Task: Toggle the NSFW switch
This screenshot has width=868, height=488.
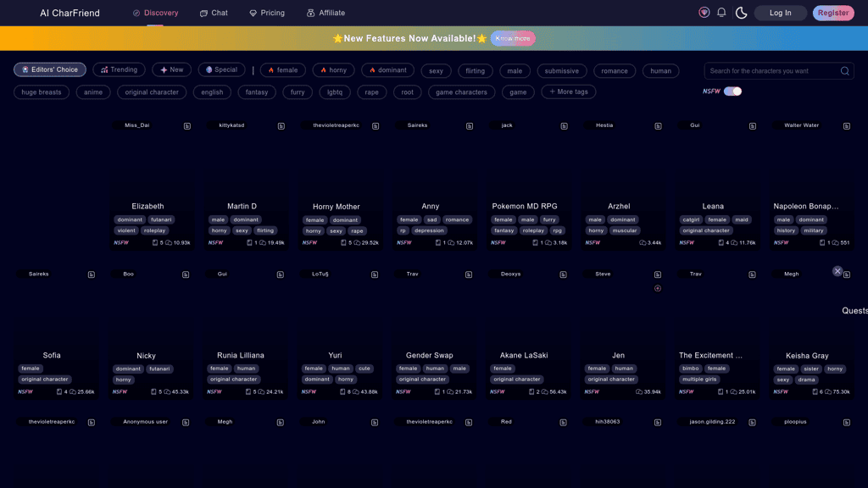Action: [732, 91]
